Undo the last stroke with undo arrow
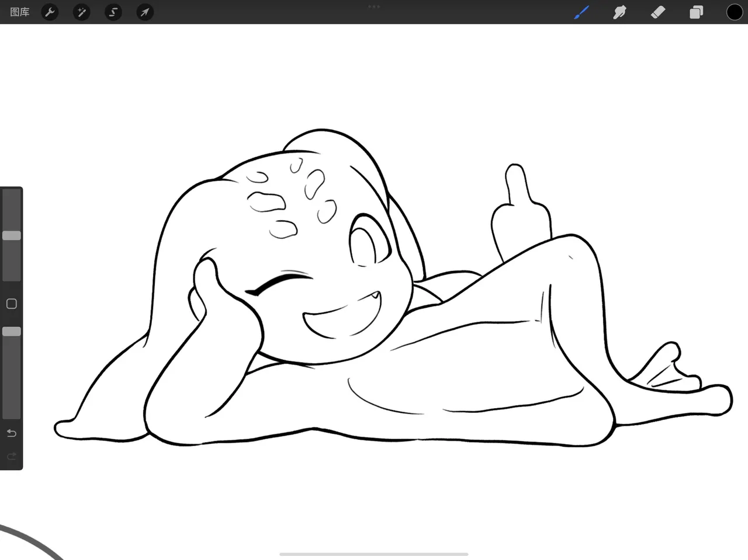The image size is (748, 560). coord(12,433)
